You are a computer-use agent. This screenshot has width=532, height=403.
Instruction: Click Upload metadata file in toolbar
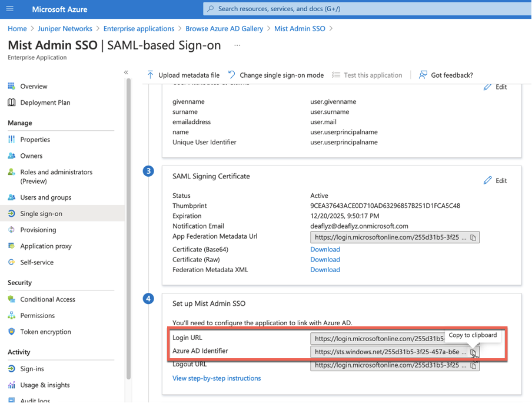(182, 75)
